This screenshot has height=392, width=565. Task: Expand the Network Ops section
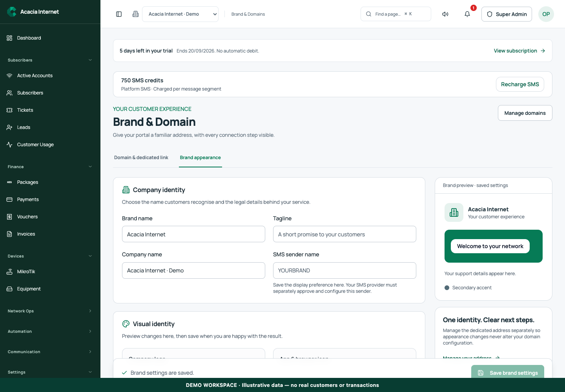click(x=50, y=311)
